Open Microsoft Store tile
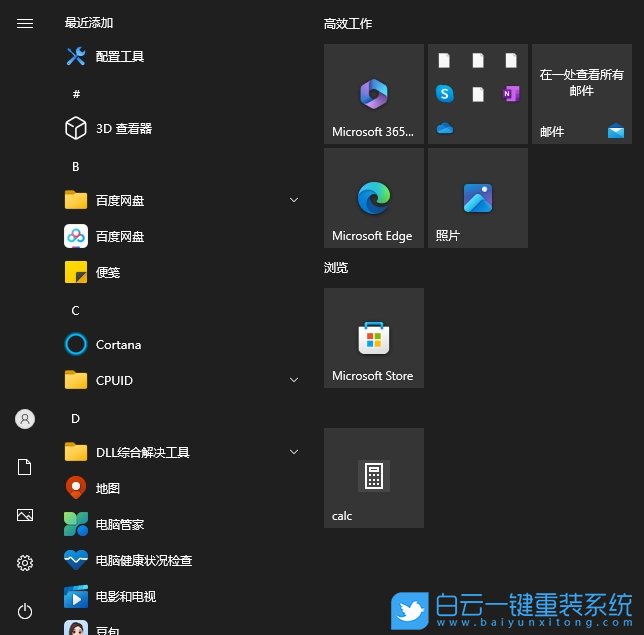 (374, 338)
